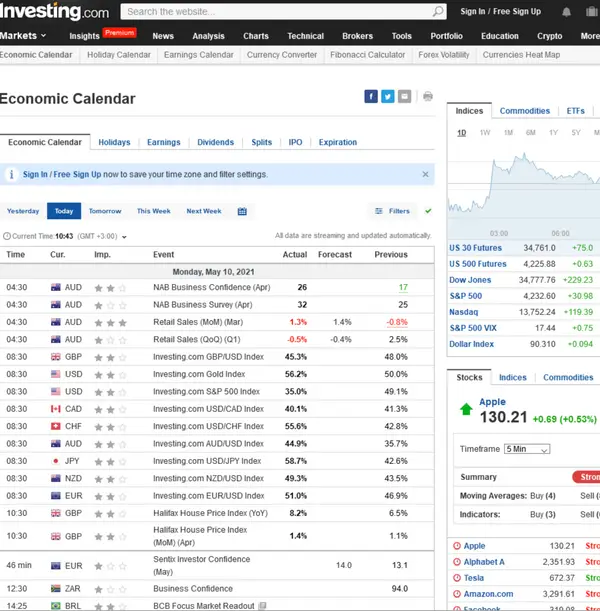Open Halifax House Price Index (YoY) event
Screen dimensions: 600x611
pyautogui.click(x=210, y=513)
